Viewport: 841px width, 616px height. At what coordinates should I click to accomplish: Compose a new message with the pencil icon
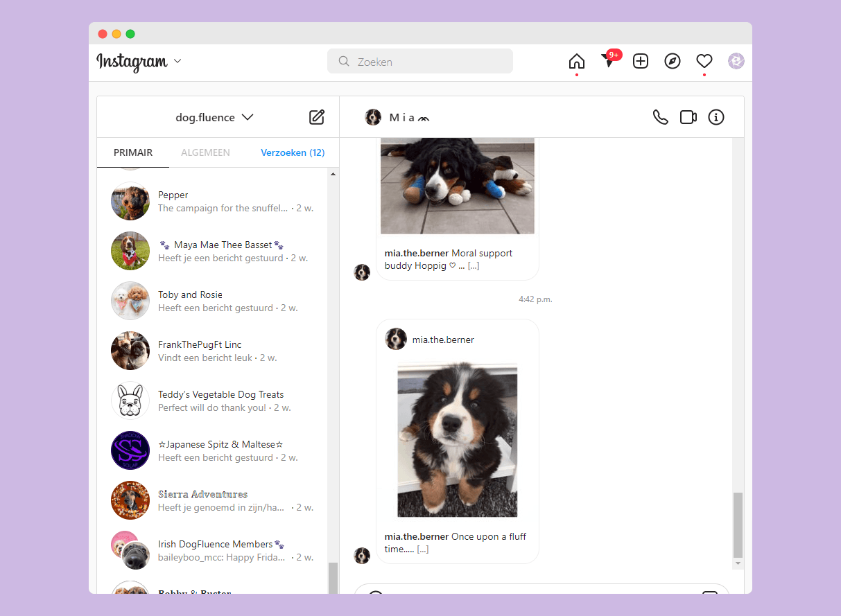pos(317,117)
